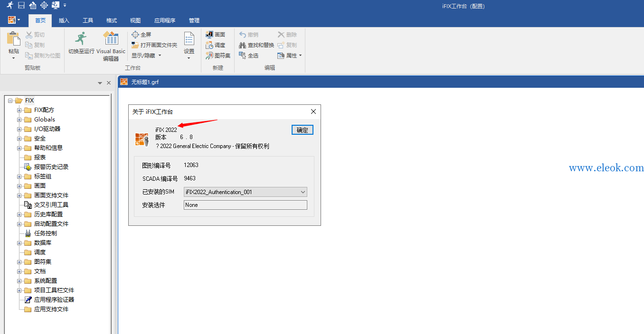The height and width of the screenshot is (334, 644).
Task: Switch to the 插入 insert tab
Action: click(x=64, y=20)
